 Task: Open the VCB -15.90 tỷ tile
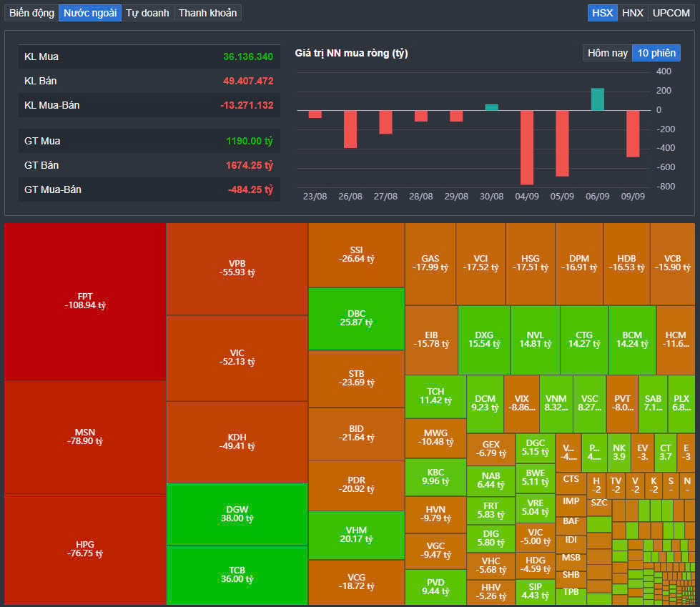click(x=672, y=264)
